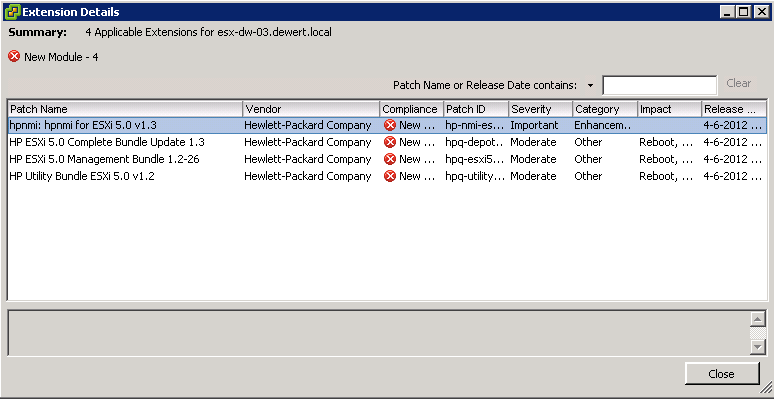This screenshot has width=774, height=399.
Task: Click the Clear filter button
Action: coord(738,83)
